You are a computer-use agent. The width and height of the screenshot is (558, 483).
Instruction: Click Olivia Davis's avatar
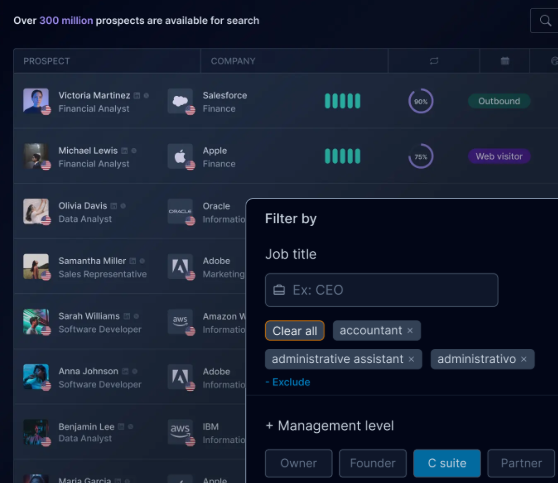36,211
